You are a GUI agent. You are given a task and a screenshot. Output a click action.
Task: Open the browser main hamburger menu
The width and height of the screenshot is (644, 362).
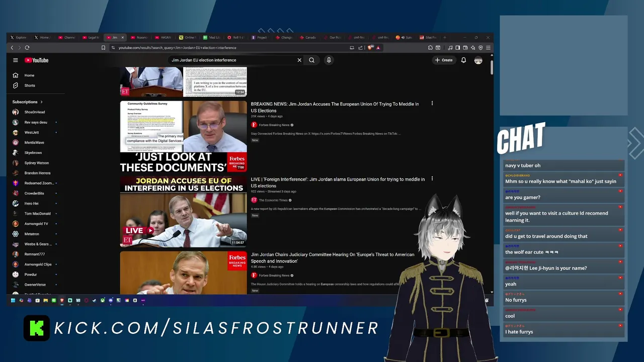click(x=488, y=48)
